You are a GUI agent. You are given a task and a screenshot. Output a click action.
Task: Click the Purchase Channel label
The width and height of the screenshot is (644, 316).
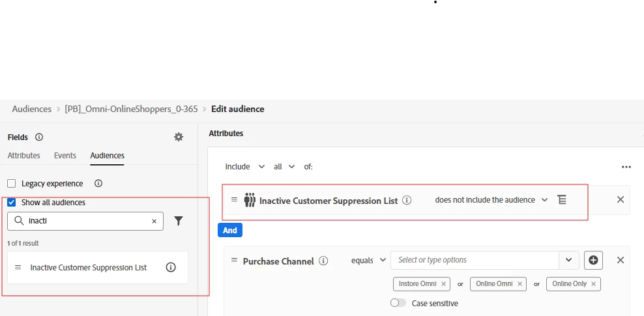pos(278,261)
